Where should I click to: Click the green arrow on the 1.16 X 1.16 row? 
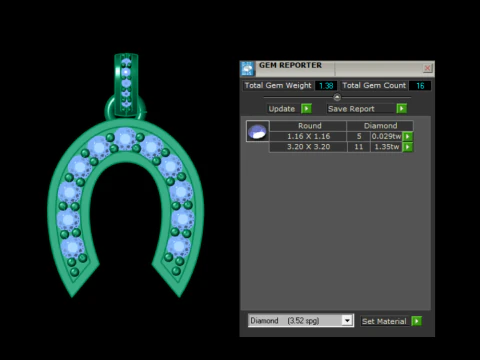coord(408,136)
